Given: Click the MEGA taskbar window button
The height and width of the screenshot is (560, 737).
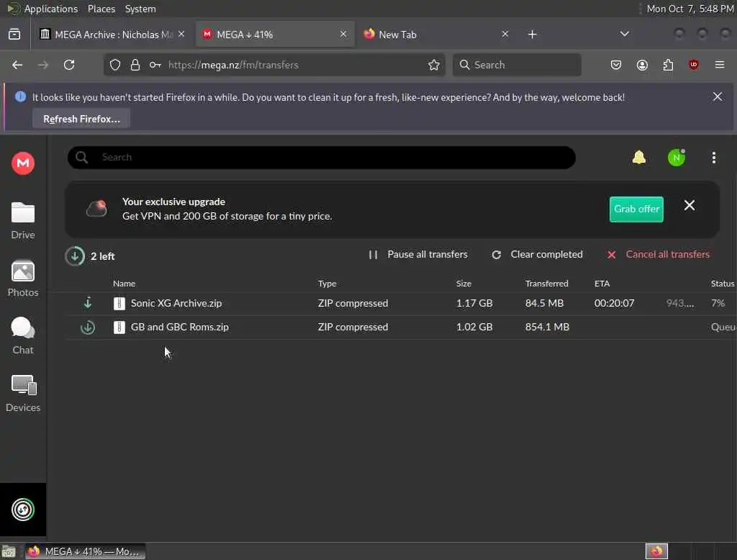Looking at the screenshot, I should (85, 551).
